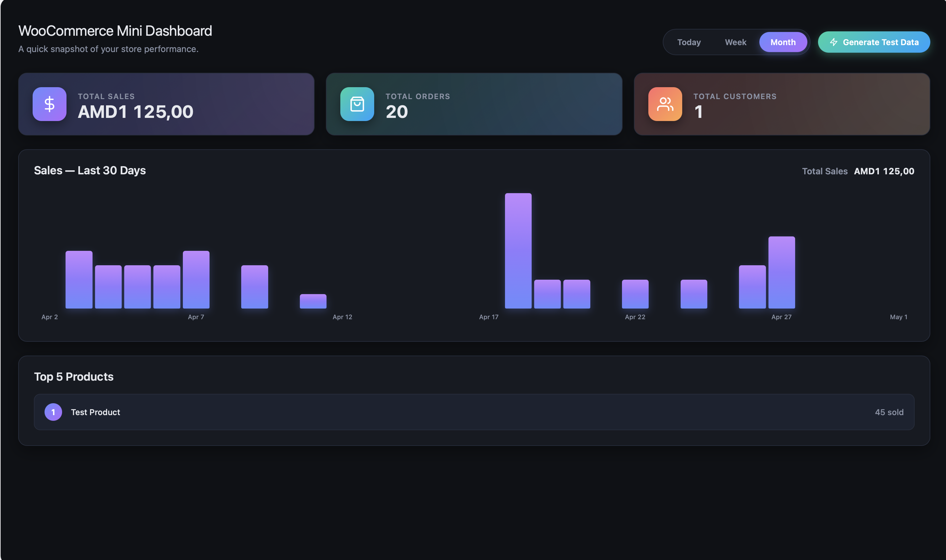Click the 'Apr 12' axis label
Viewport: 946px width, 560px height.
[342, 317]
